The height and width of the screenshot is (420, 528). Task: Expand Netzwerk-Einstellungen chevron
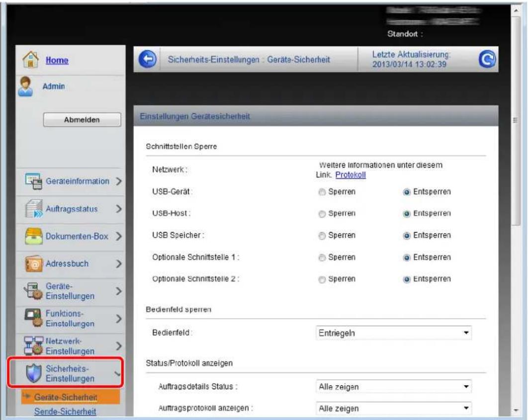pyautogui.click(x=118, y=346)
